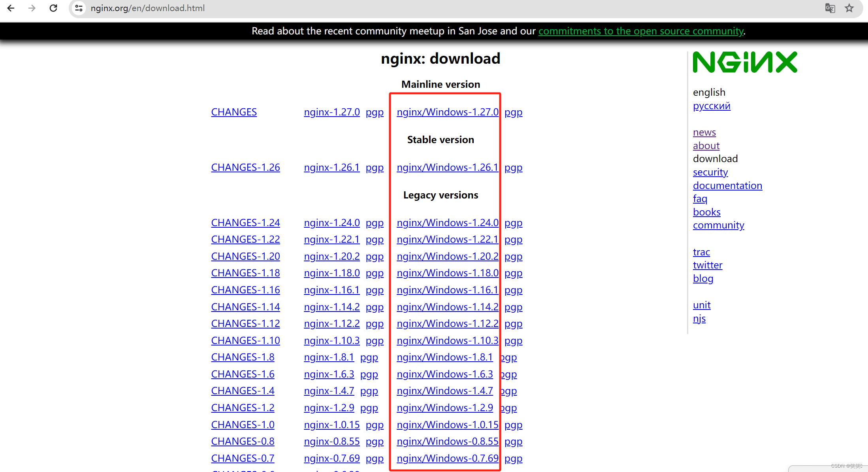Open pgp signature for nginx/Windows-1.16.1

tap(513, 291)
